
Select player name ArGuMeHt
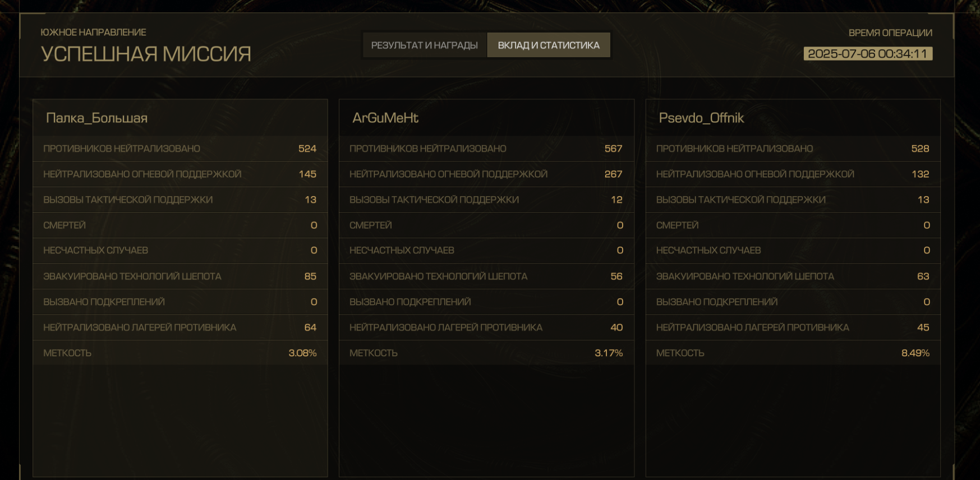click(x=385, y=118)
